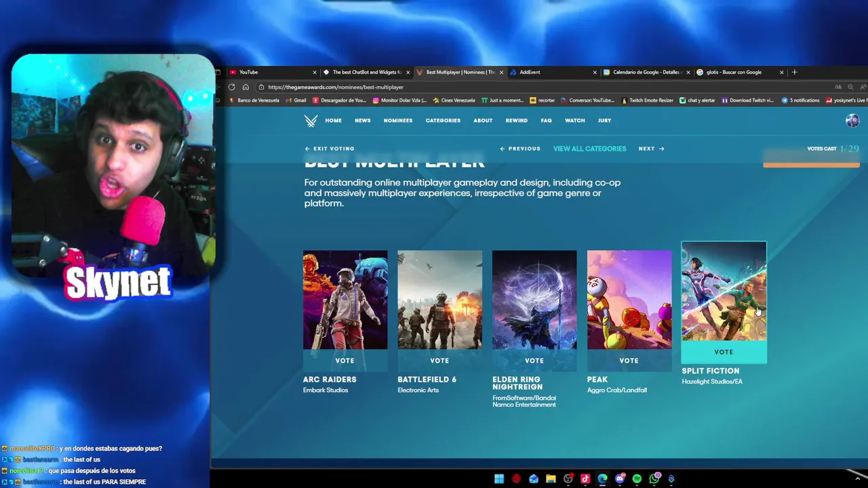Close the YouTube tab

pyautogui.click(x=315, y=72)
